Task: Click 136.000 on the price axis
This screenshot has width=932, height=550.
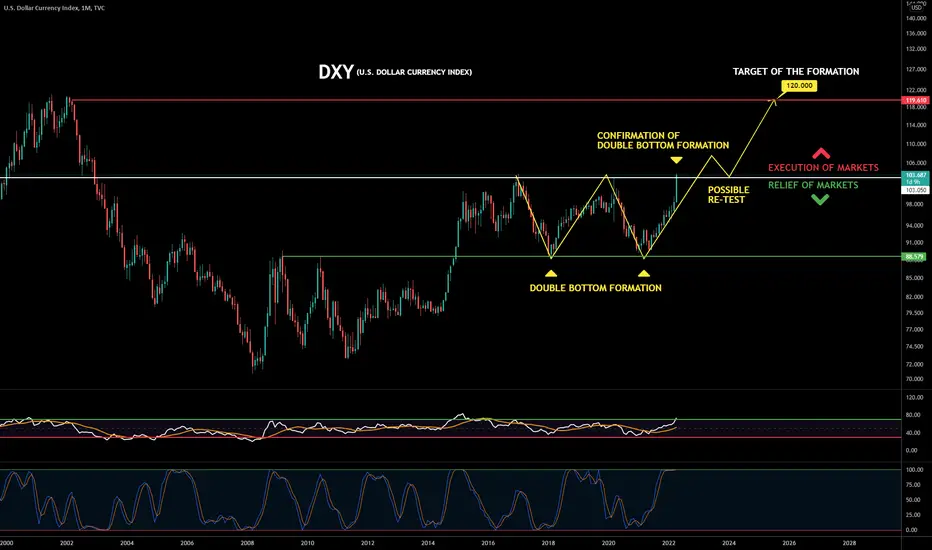Action: (916, 33)
